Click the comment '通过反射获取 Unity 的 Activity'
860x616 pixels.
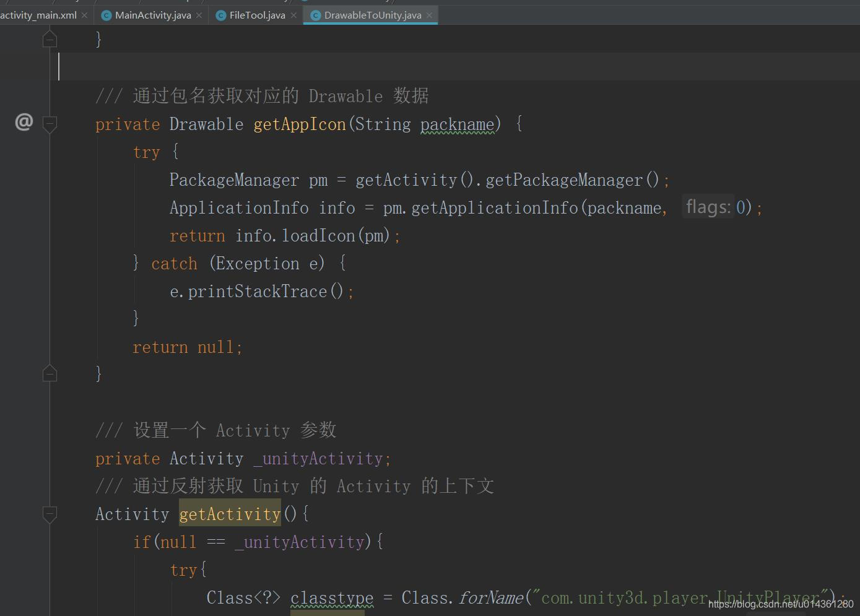click(x=295, y=486)
